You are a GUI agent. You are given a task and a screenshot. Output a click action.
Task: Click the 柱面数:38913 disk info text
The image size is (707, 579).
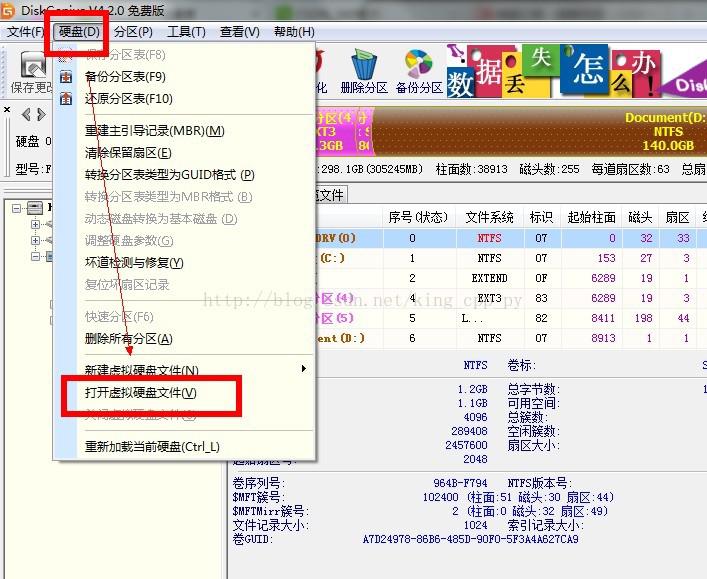[x=472, y=169]
